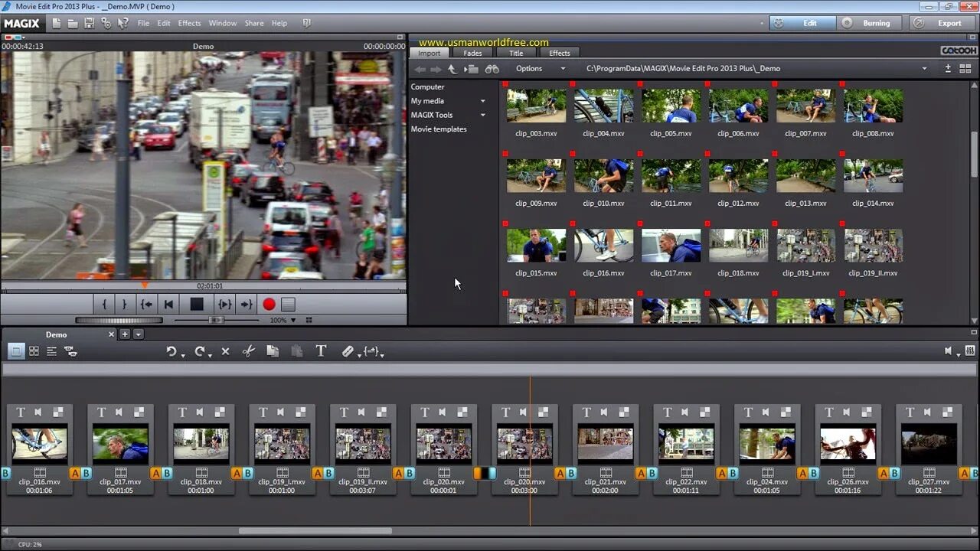Open the Effects menu
980x551 pixels.
[190, 23]
